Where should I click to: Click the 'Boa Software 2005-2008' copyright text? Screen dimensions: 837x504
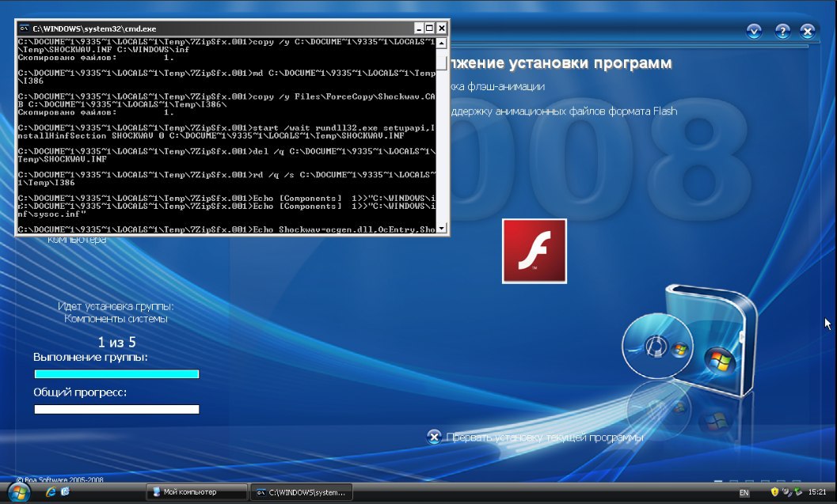60,479
